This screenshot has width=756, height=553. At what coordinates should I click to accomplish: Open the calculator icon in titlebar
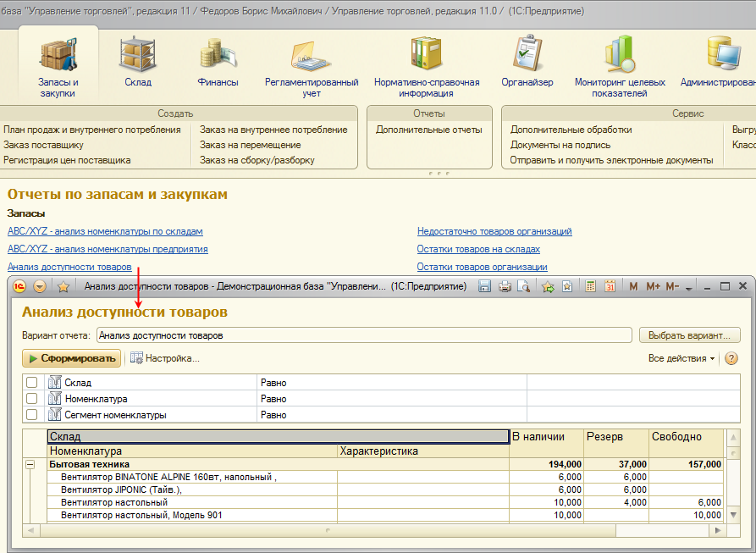(x=591, y=287)
